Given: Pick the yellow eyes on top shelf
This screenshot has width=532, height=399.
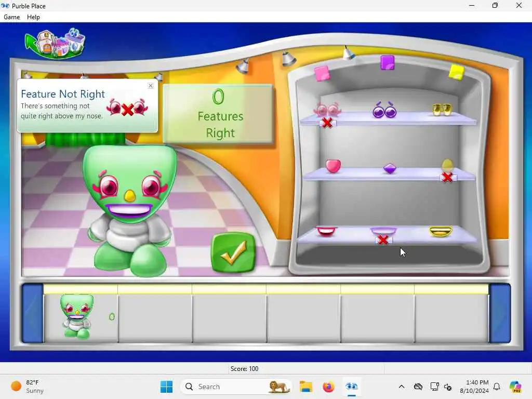Looking at the screenshot, I should (442, 109).
